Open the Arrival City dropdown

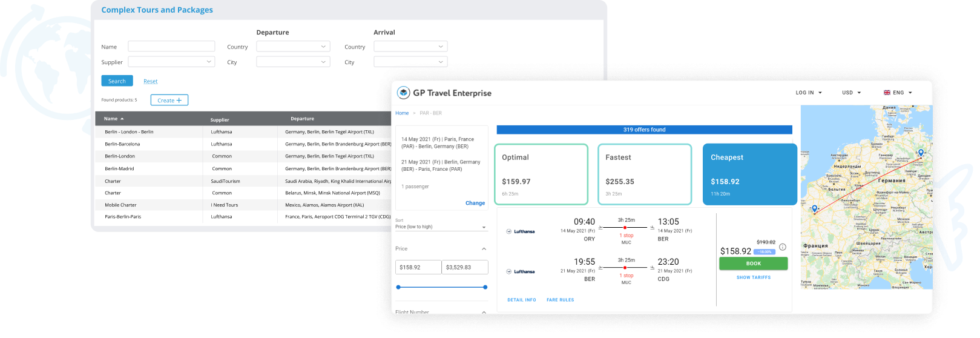click(410, 62)
